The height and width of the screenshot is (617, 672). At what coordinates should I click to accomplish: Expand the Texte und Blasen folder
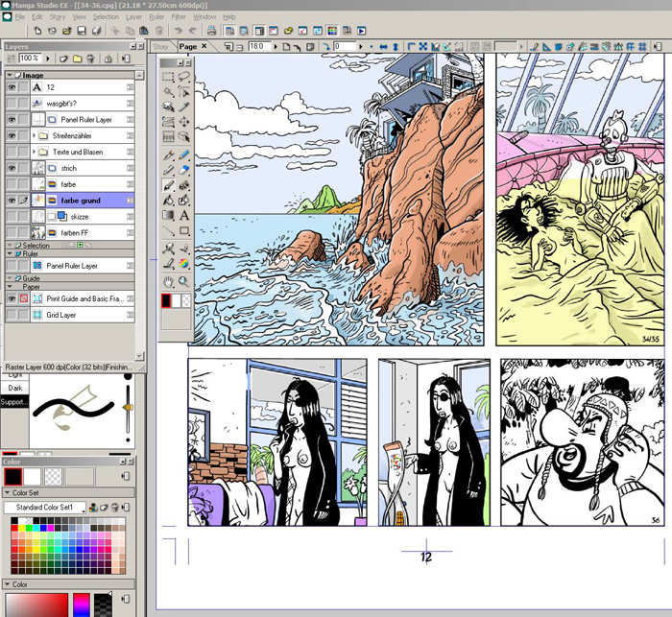[x=34, y=153]
